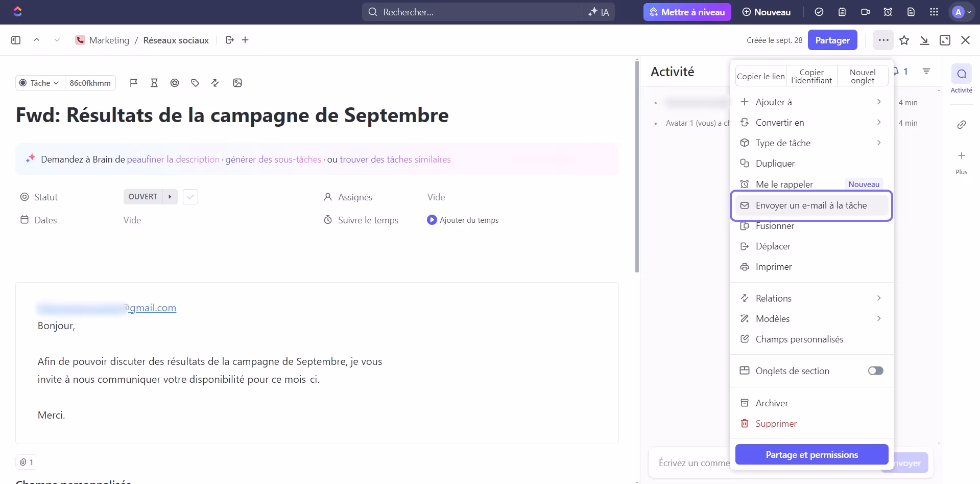Open the notepad icon in the top bar
Viewport: 980px width, 484px height.
(843, 12)
